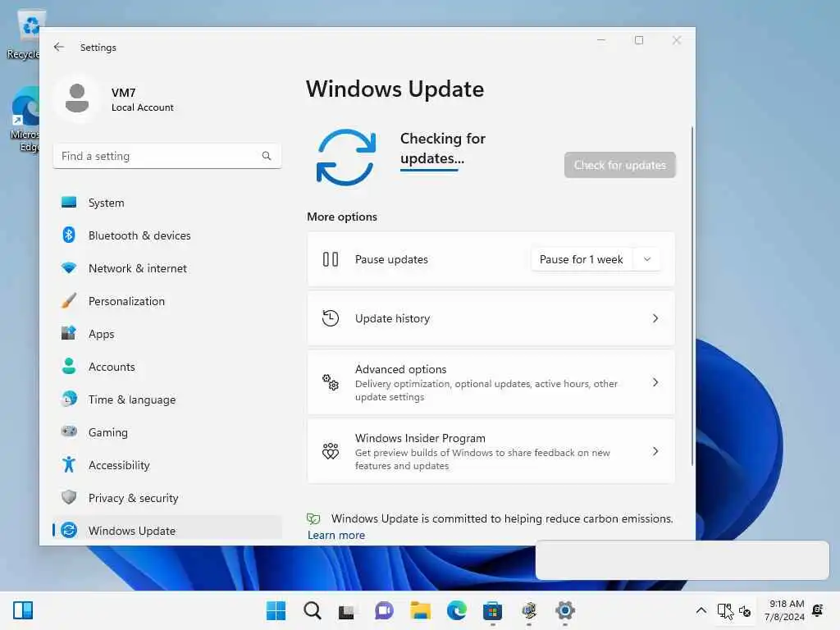Click the Check for updates button
840x630 pixels.
click(620, 165)
